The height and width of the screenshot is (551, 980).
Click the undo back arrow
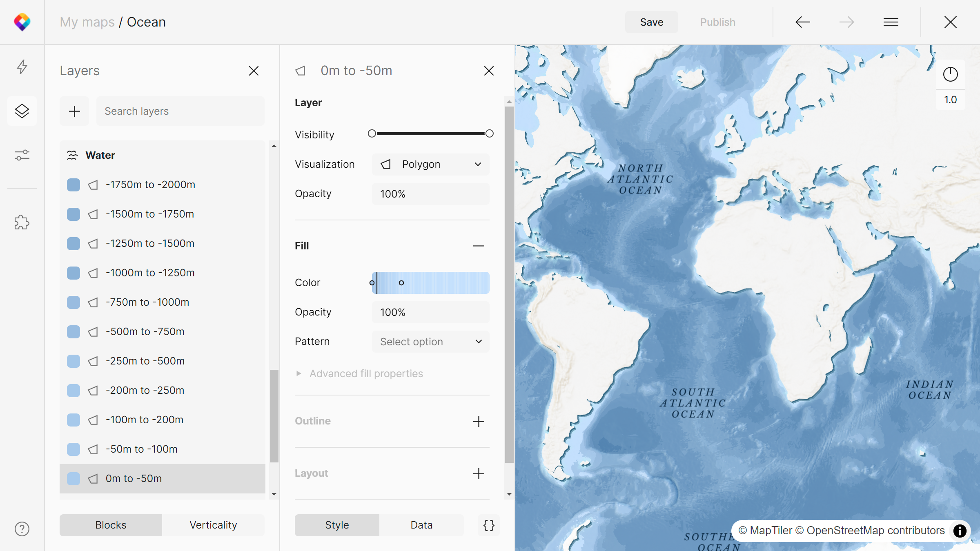803,22
